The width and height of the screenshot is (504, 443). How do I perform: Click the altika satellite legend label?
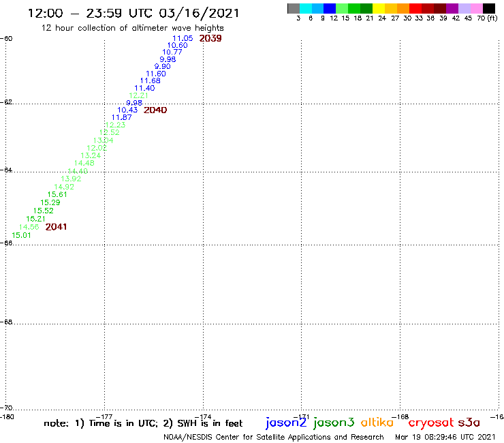[377, 423]
